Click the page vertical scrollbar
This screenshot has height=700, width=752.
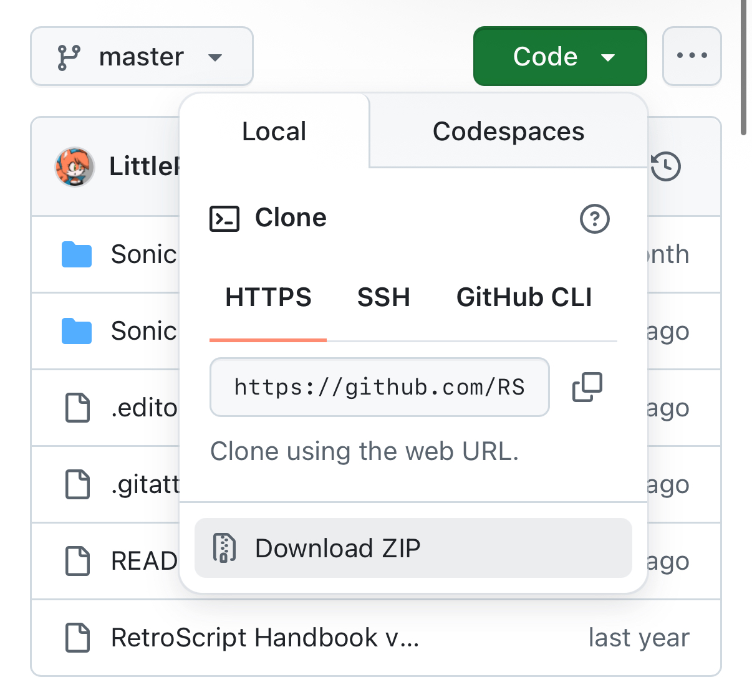pyautogui.click(x=743, y=67)
